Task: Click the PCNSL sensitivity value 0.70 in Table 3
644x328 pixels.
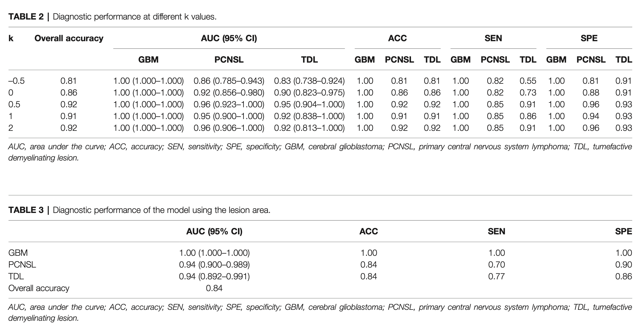Action: coord(496,265)
